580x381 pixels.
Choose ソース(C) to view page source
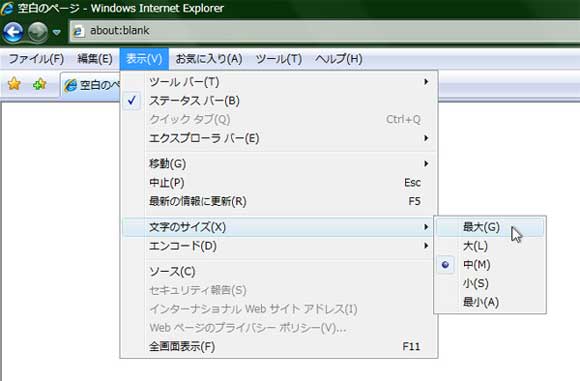coord(279,272)
